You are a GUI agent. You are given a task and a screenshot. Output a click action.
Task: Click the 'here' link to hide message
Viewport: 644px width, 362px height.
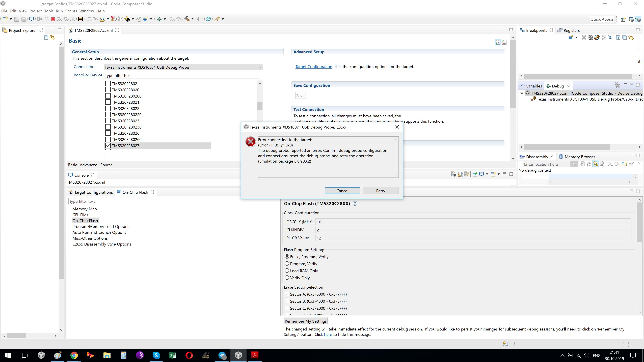click(x=328, y=335)
